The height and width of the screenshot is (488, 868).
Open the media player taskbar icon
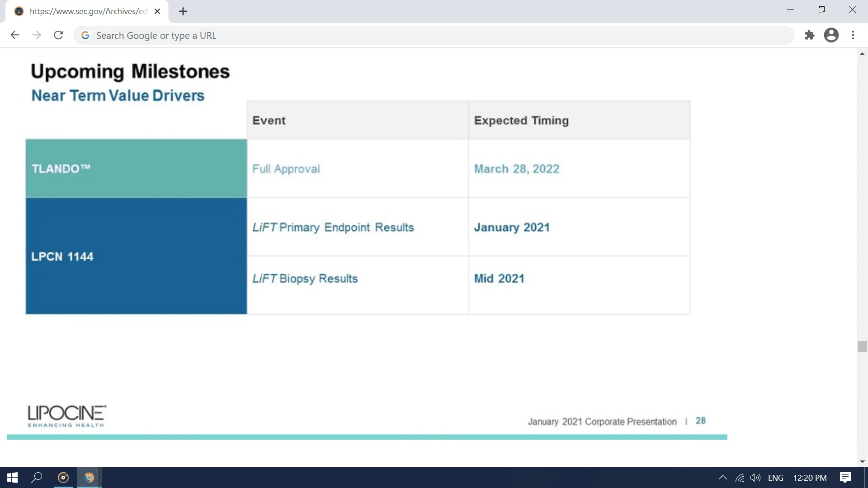click(x=63, y=478)
